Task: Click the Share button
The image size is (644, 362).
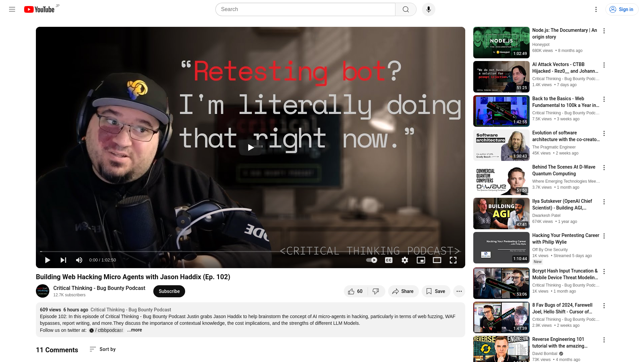Action: [403, 291]
